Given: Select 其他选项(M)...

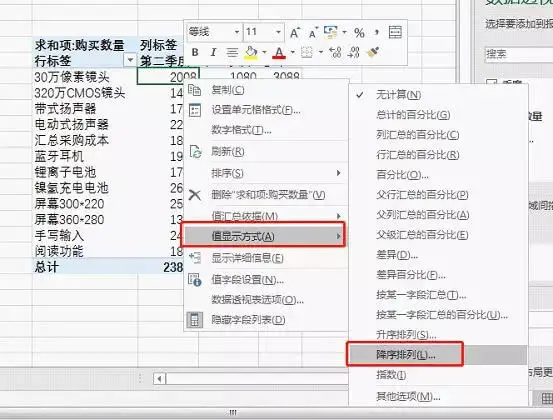Looking at the screenshot, I should pos(438,397).
